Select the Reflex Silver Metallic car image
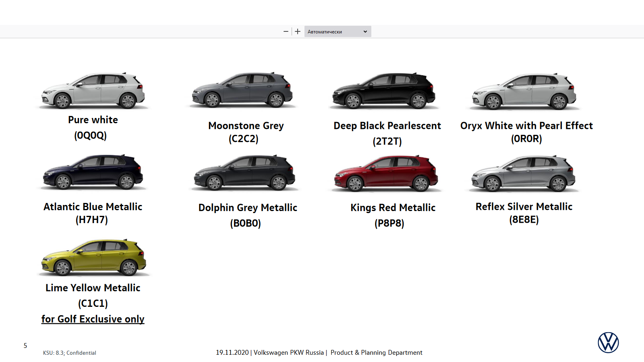 [524, 173]
